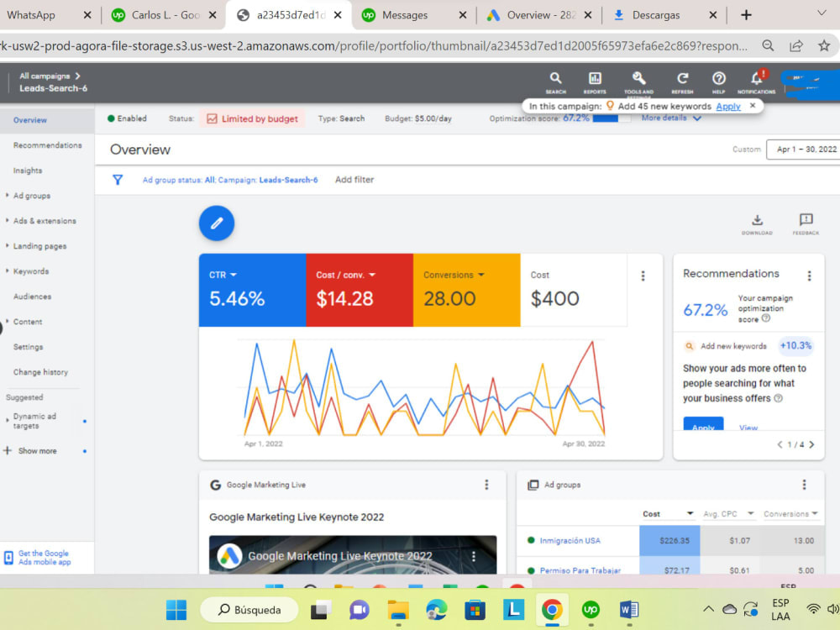Image resolution: width=840 pixels, height=630 pixels.
Task: Expand More details for optimization score
Action: pos(671,118)
